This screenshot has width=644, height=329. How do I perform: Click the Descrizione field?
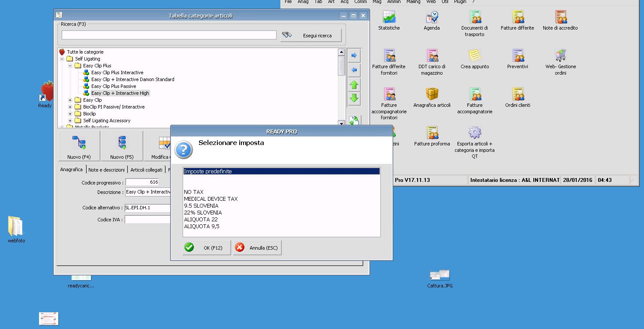pyautogui.click(x=147, y=192)
